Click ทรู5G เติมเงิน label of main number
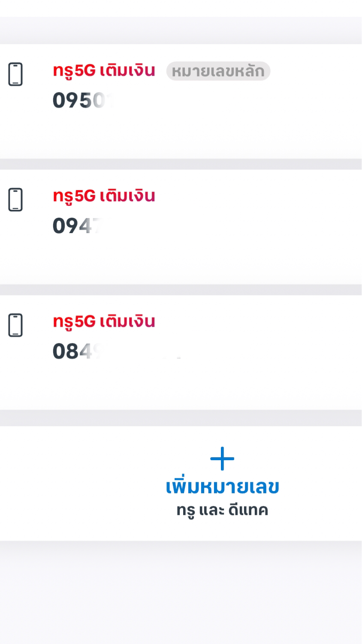The image size is (362, 644). click(x=104, y=70)
